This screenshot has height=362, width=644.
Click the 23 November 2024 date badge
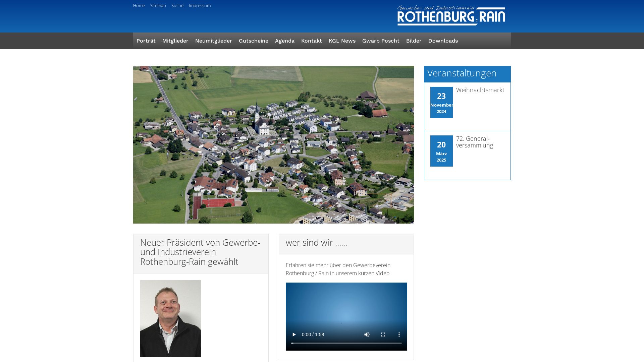[441, 102]
